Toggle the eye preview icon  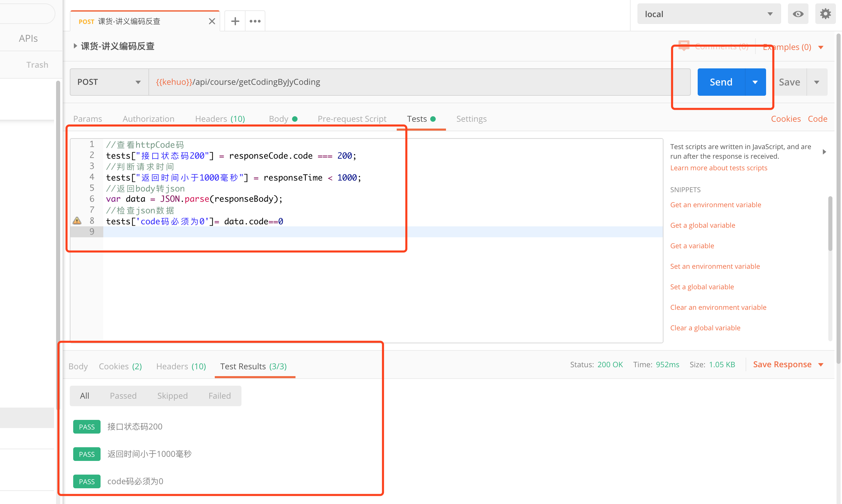click(x=798, y=13)
